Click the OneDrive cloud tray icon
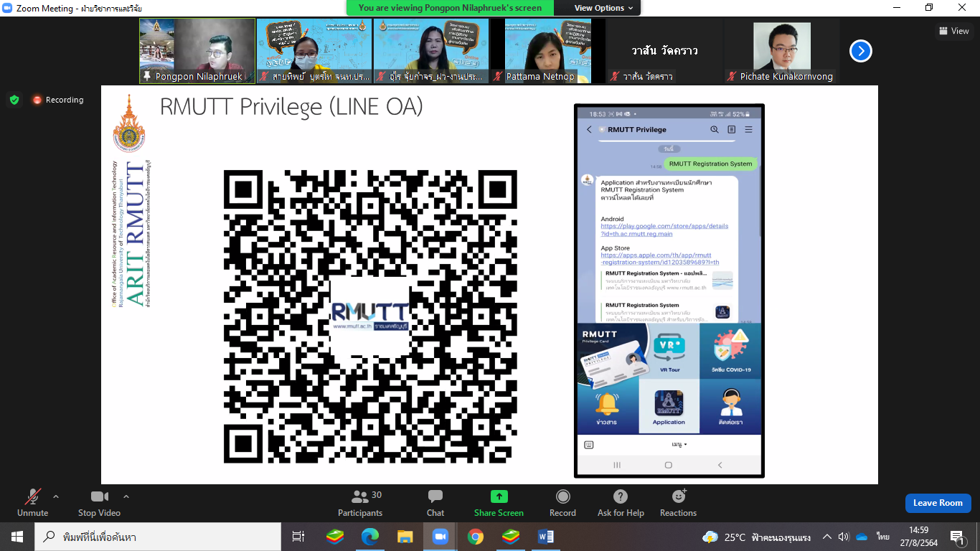This screenshot has height=551, width=980. (862, 537)
